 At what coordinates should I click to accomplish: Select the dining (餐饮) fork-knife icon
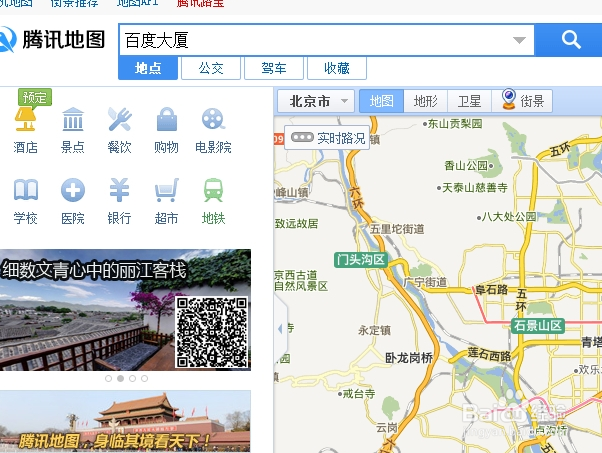(x=119, y=119)
